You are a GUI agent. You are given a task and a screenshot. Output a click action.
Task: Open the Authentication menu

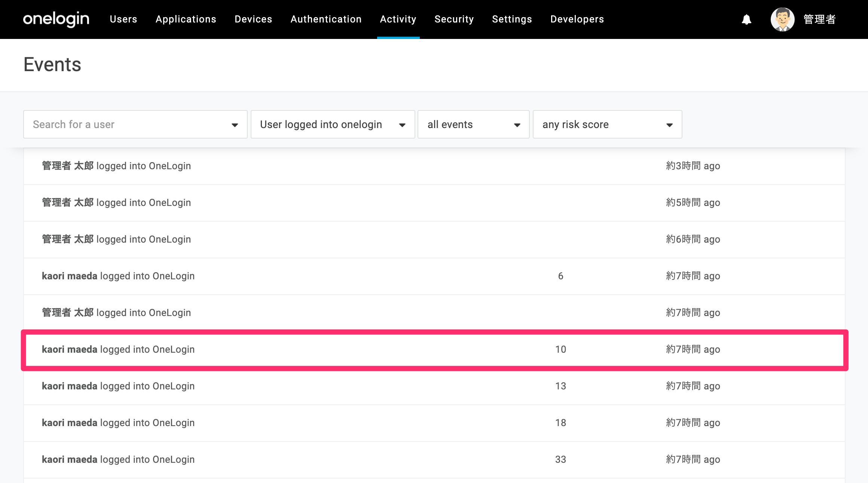(326, 19)
